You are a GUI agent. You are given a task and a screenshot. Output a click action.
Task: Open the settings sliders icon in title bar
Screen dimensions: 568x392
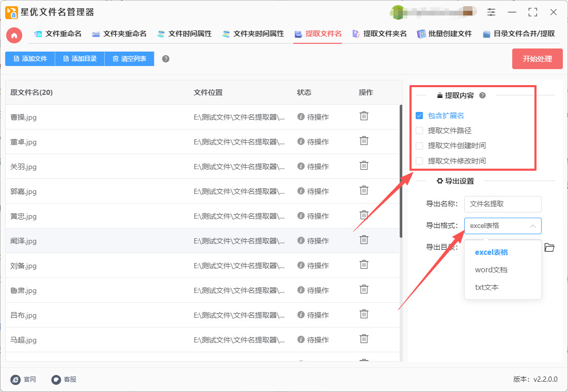pyautogui.click(x=491, y=12)
